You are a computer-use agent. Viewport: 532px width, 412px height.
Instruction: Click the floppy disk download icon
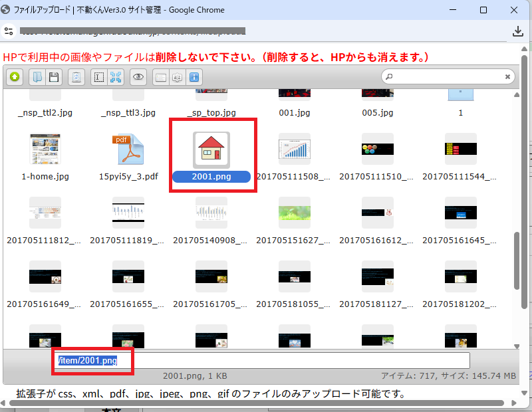click(x=53, y=77)
